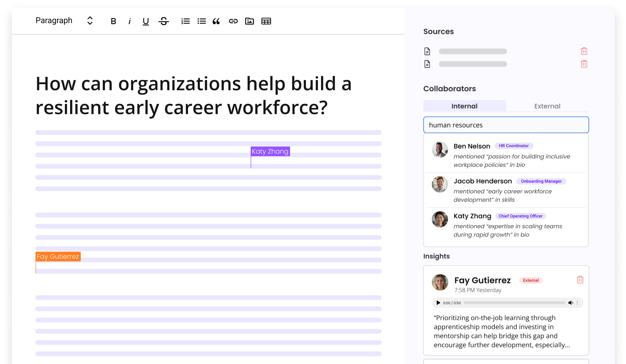Apply strikethrough formatting
The width and height of the screenshot is (626, 364).
[164, 21]
